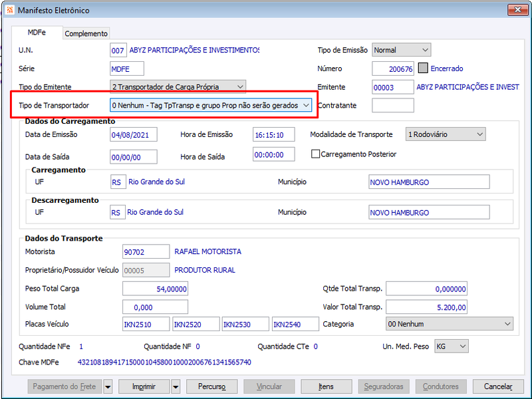This screenshot has width=532, height=399.
Task: Click the empty Contratante field
Action: pos(393,105)
